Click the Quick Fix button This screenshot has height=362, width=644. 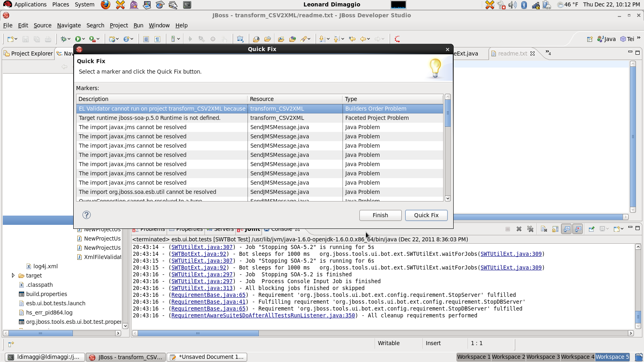(426, 215)
